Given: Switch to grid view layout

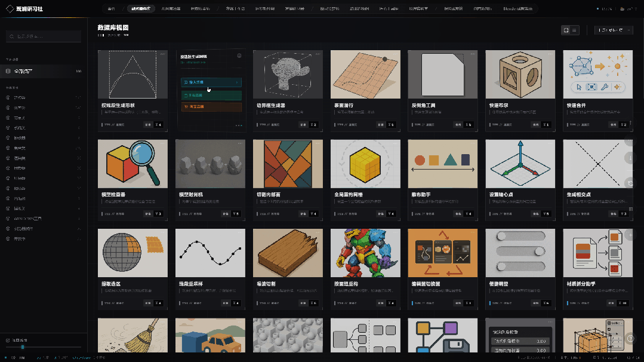Looking at the screenshot, I should click(x=566, y=30).
